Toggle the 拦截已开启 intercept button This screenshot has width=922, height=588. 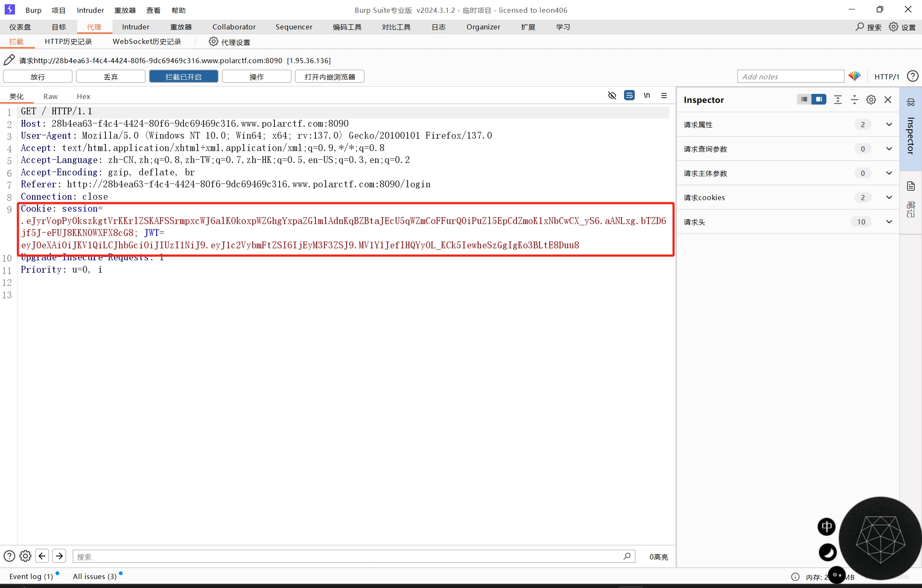pos(184,77)
